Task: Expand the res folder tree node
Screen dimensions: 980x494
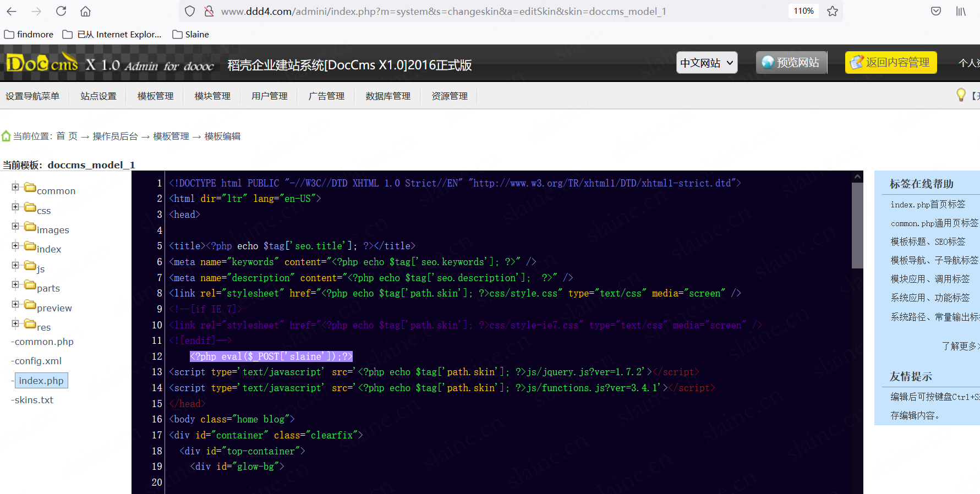Action: coord(15,323)
